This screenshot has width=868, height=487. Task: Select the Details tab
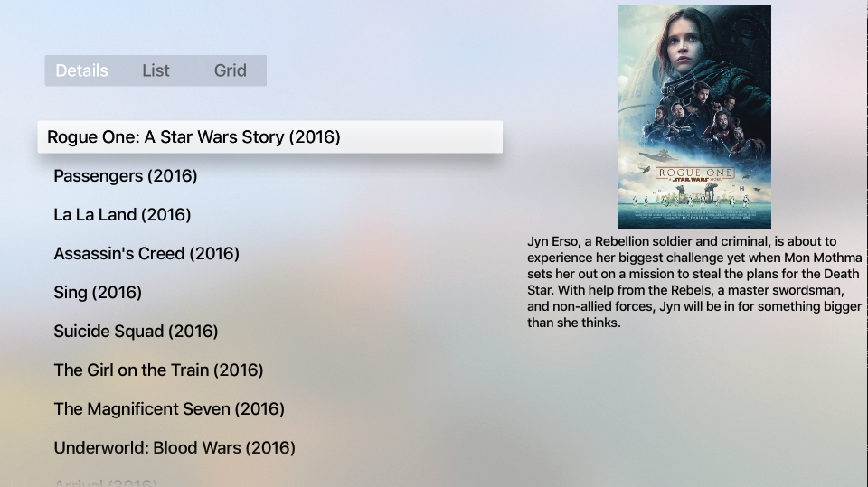[82, 70]
